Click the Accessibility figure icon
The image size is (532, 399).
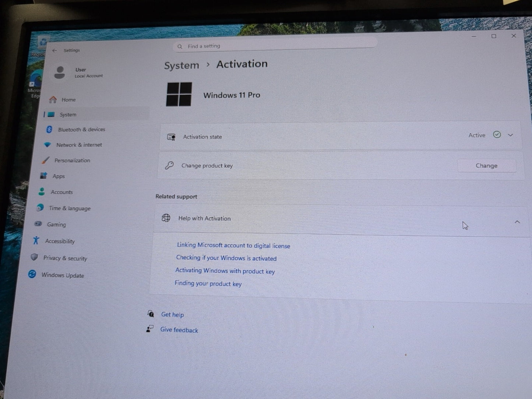point(36,240)
